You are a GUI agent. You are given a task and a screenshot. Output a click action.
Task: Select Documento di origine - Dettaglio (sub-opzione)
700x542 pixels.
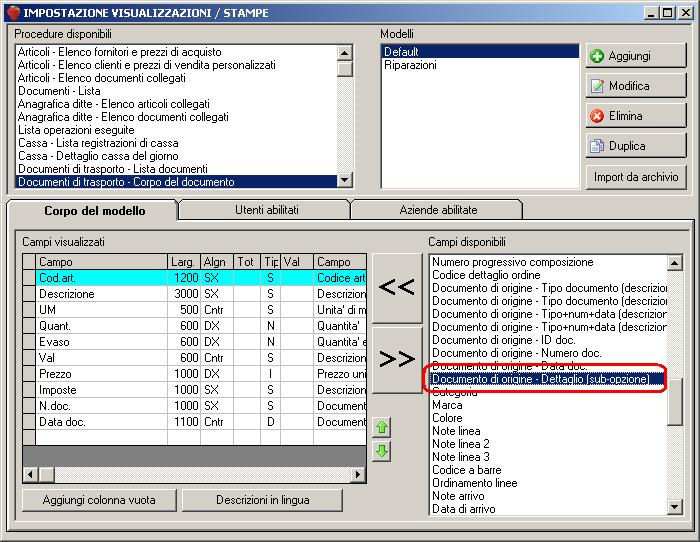coord(548,379)
